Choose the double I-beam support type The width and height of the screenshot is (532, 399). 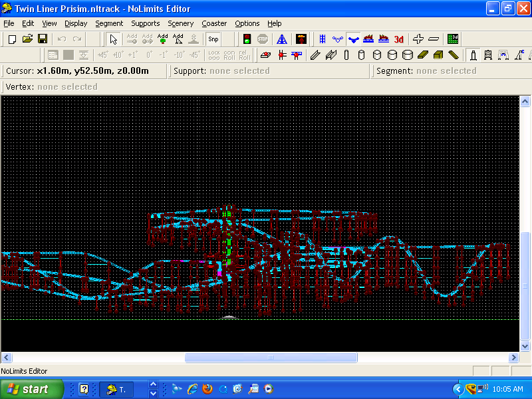click(x=331, y=55)
